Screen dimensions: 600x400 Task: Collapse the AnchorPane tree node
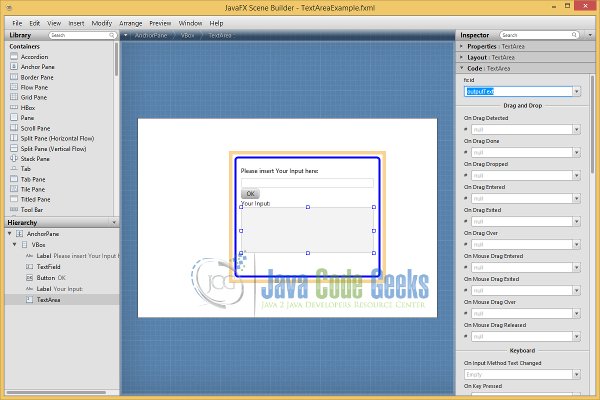pyautogui.click(x=10, y=233)
